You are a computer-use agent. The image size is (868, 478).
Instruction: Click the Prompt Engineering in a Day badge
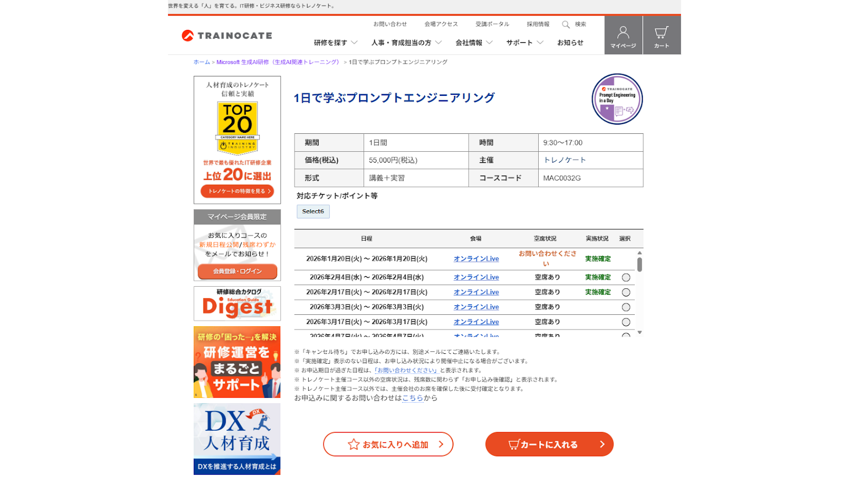click(x=617, y=99)
